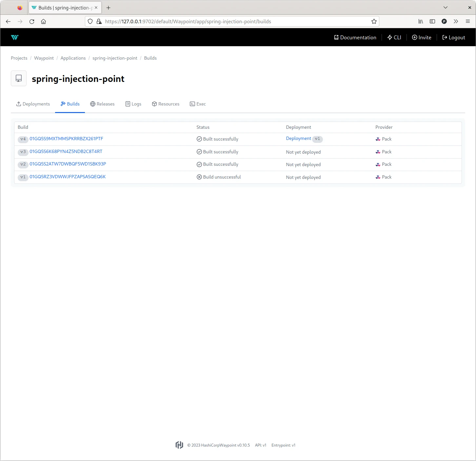Switch to the Logs tab
This screenshot has width=476, height=461.
(133, 104)
